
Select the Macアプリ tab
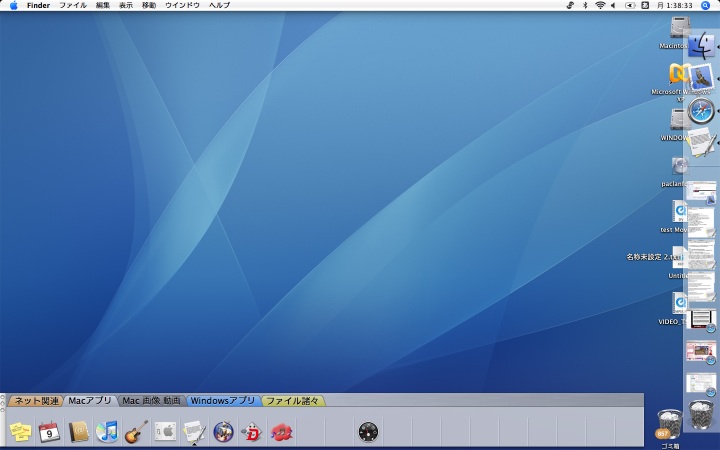(x=90, y=401)
